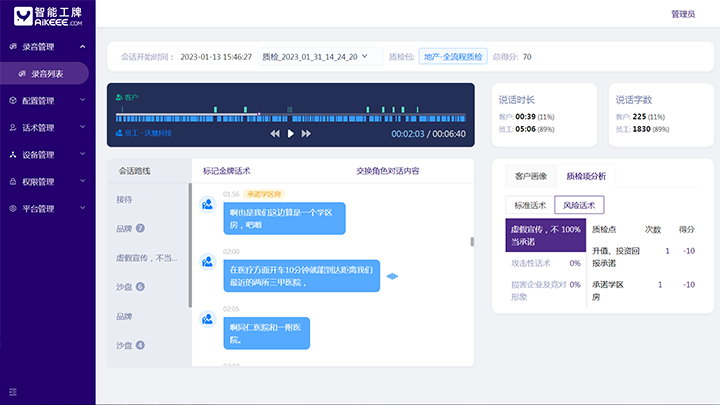Switch to the 客户画像 tab

tap(530, 176)
